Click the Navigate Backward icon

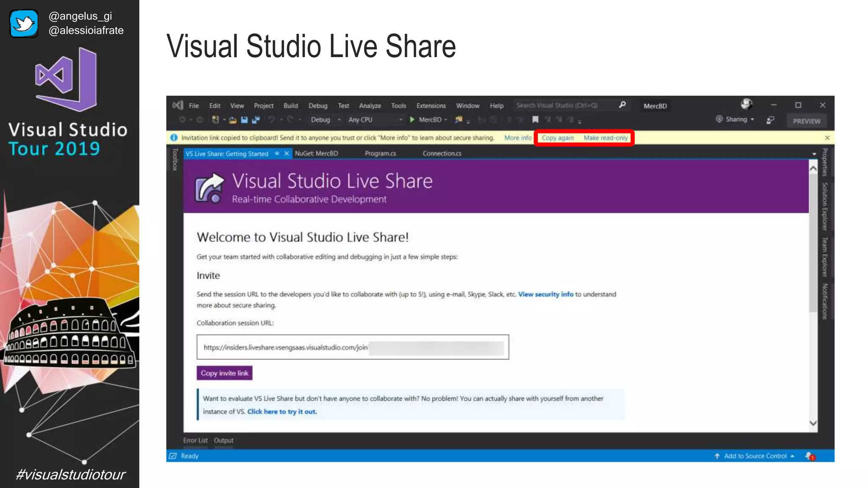tap(182, 120)
